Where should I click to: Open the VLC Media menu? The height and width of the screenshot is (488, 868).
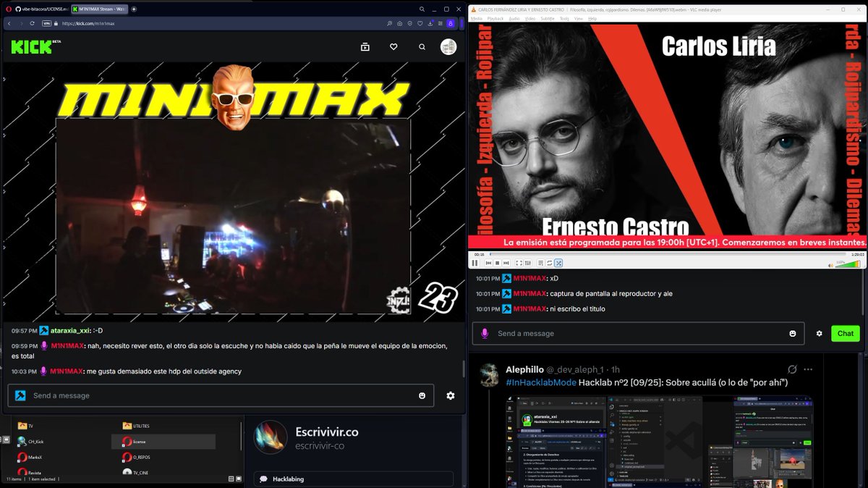(x=476, y=18)
